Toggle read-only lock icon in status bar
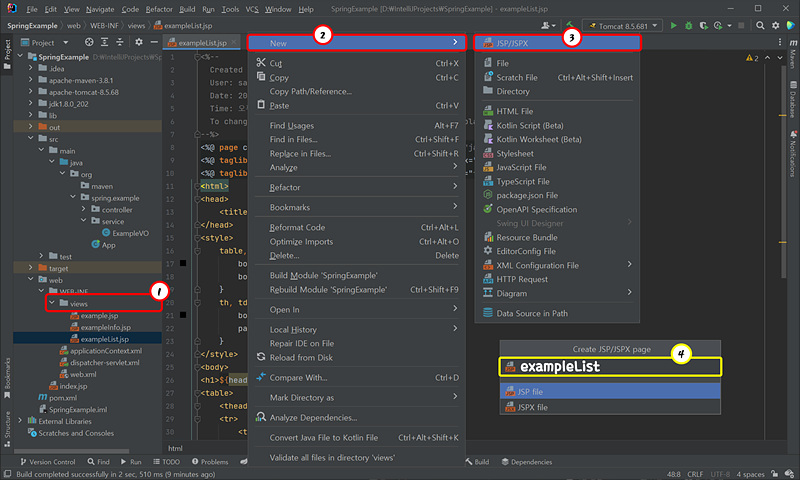The width and height of the screenshot is (800, 480). 774,474
